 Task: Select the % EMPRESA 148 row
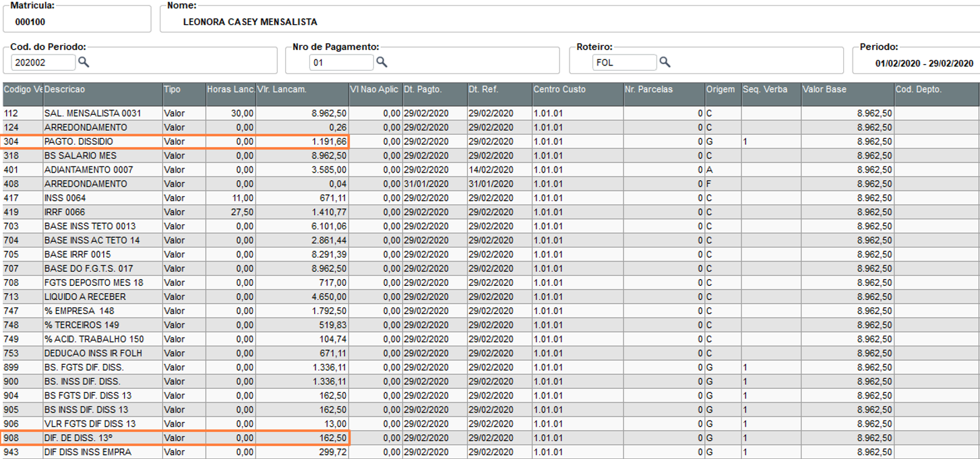[490, 311]
